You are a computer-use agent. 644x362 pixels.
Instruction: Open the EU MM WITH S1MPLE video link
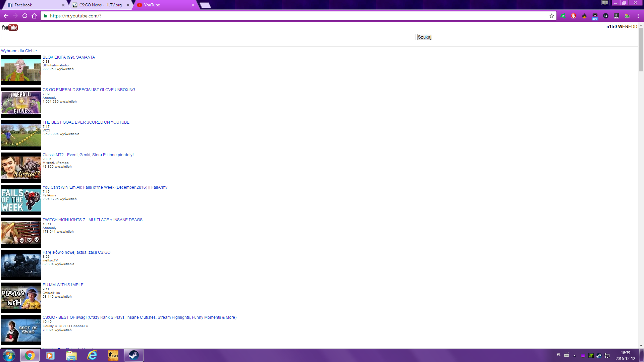point(63,285)
